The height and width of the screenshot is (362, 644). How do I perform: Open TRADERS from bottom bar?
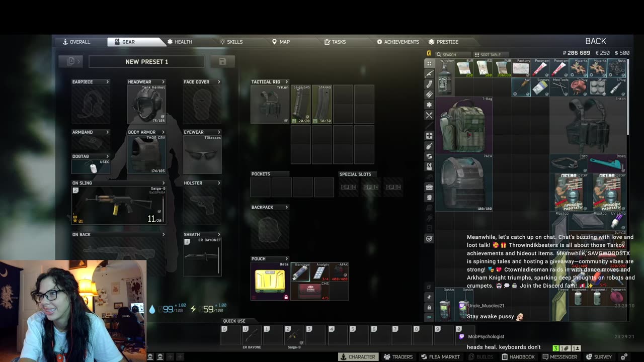click(x=398, y=357)
